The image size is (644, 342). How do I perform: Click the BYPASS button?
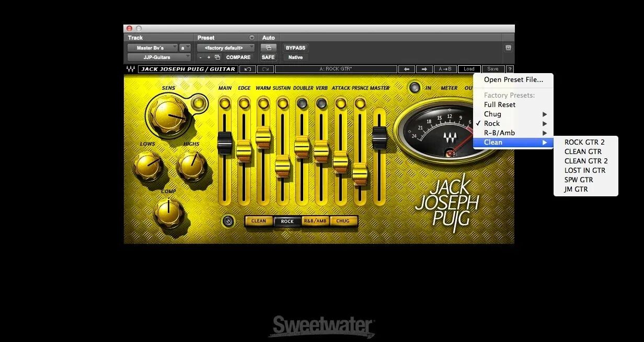pyautogui.click(x=295, y=48)
